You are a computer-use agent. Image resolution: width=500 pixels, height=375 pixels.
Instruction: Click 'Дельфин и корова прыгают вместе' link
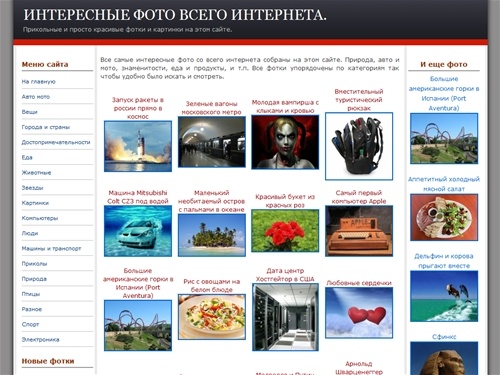[x=444, y=261]
